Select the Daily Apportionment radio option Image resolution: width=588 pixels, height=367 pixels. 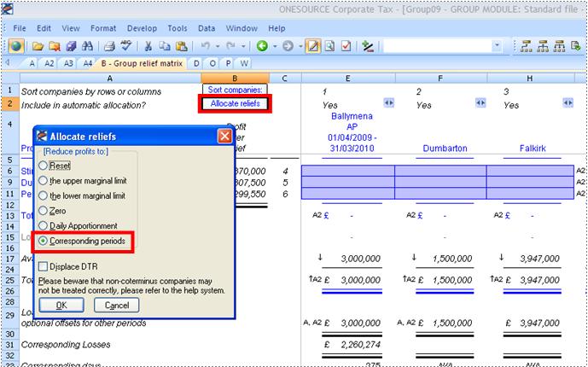pos(43,226)
